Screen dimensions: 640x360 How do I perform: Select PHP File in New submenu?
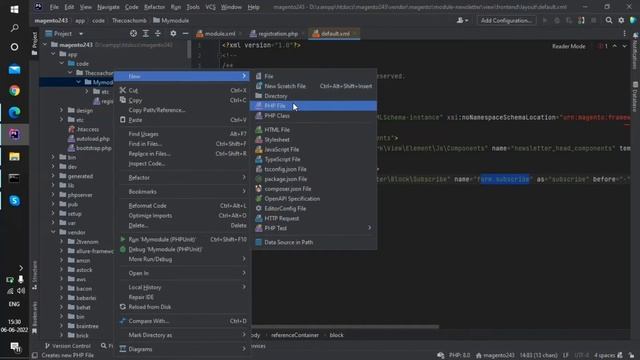(313, 106)
